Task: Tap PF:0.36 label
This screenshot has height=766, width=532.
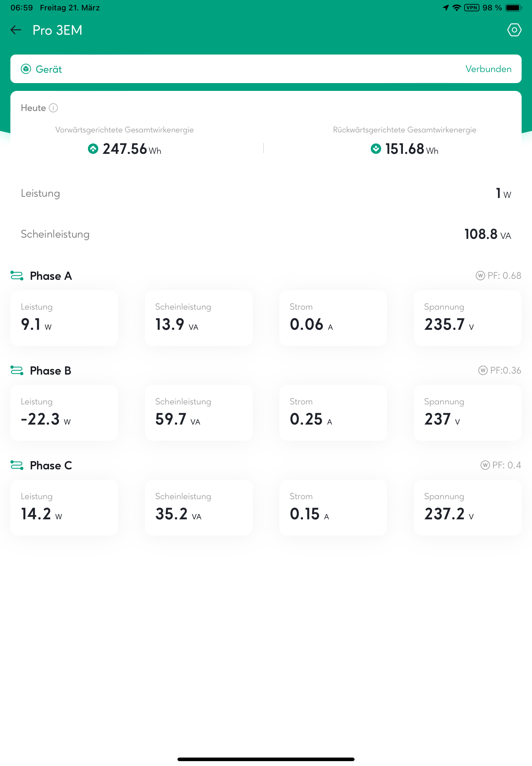Action: tap(505, 370)
